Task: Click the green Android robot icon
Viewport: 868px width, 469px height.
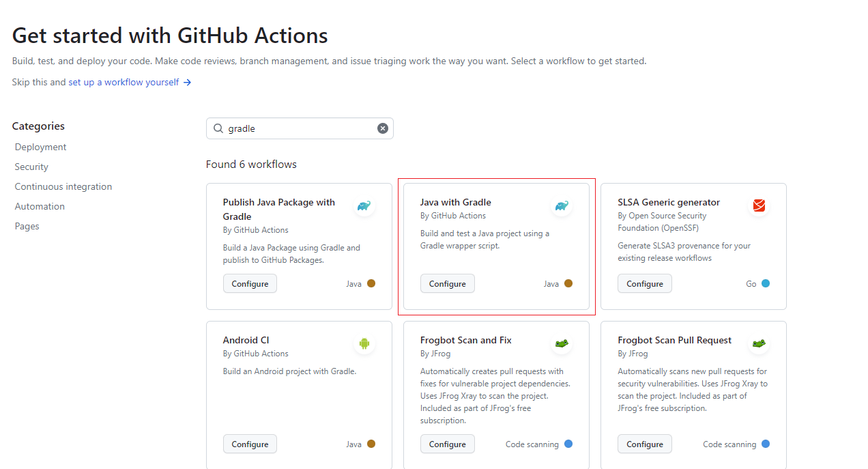Action: [364, 343]
